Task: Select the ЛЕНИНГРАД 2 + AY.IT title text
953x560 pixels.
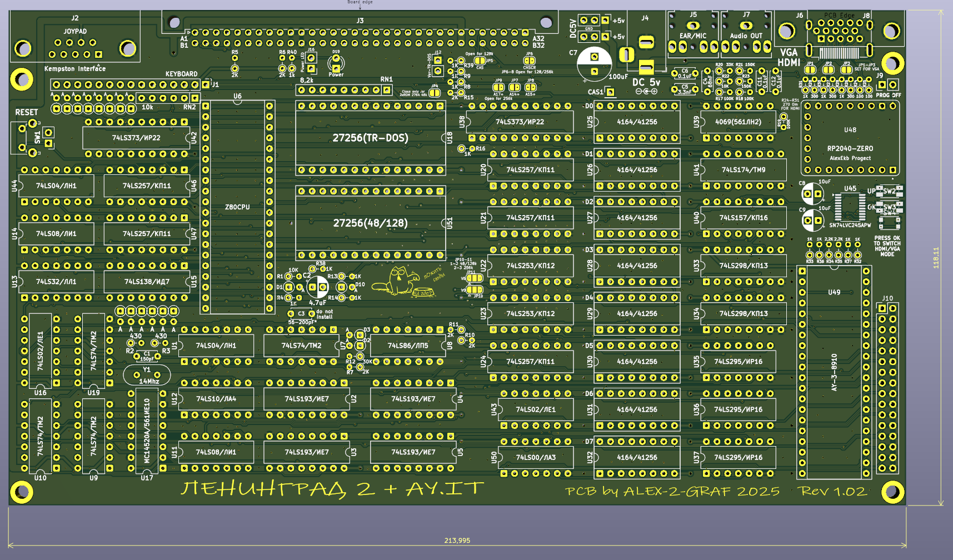Action: point(332,489)
